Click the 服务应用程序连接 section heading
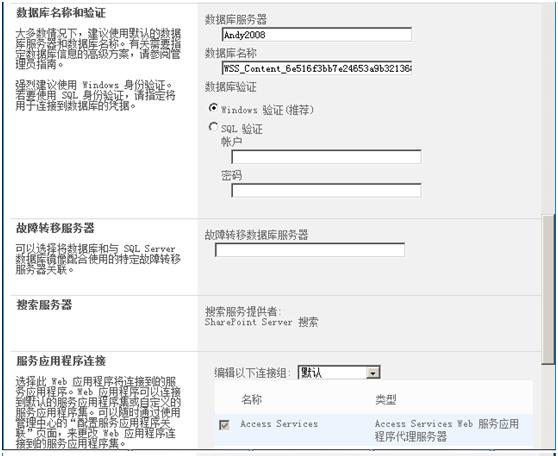 (x=61, y=361)
